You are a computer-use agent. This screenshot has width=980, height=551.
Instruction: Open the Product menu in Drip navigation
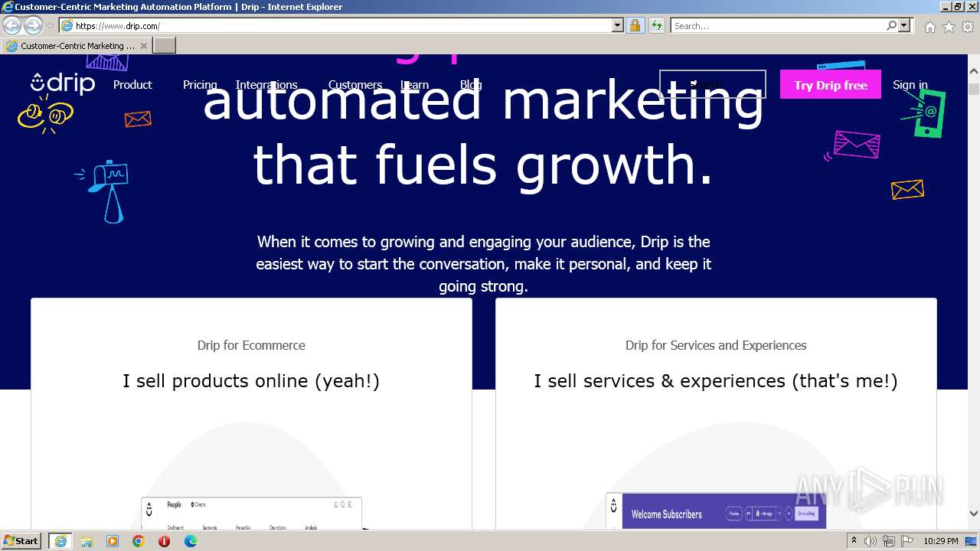pos(132,85)
